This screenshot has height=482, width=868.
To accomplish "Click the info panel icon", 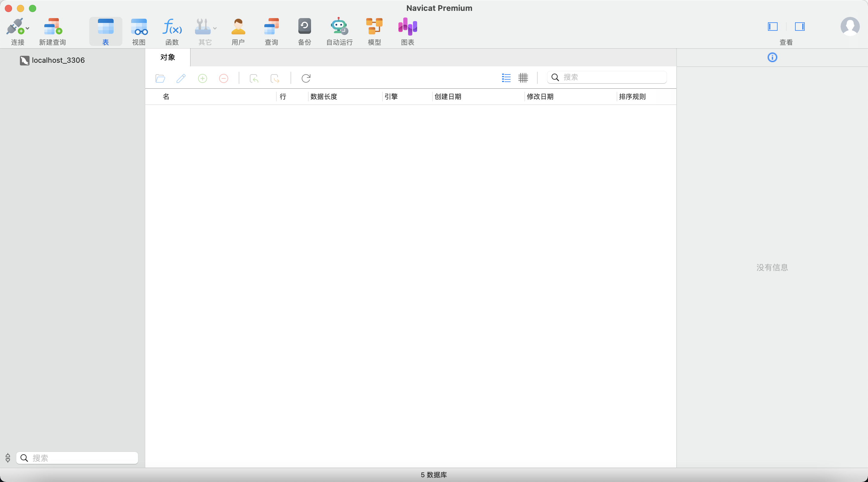I will (x=772, y=57).
